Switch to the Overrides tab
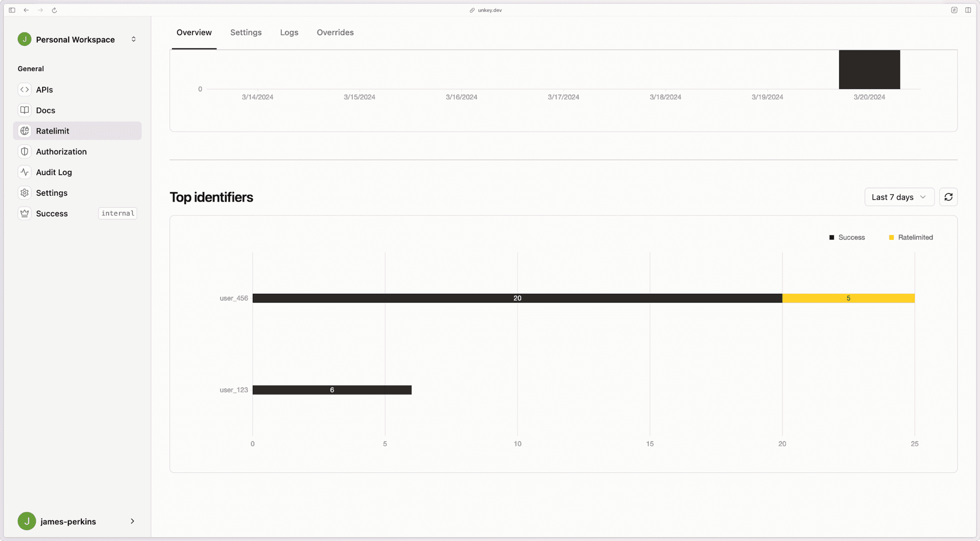The image size is (980, 541). pyautogui.click(x=335, y=32)
